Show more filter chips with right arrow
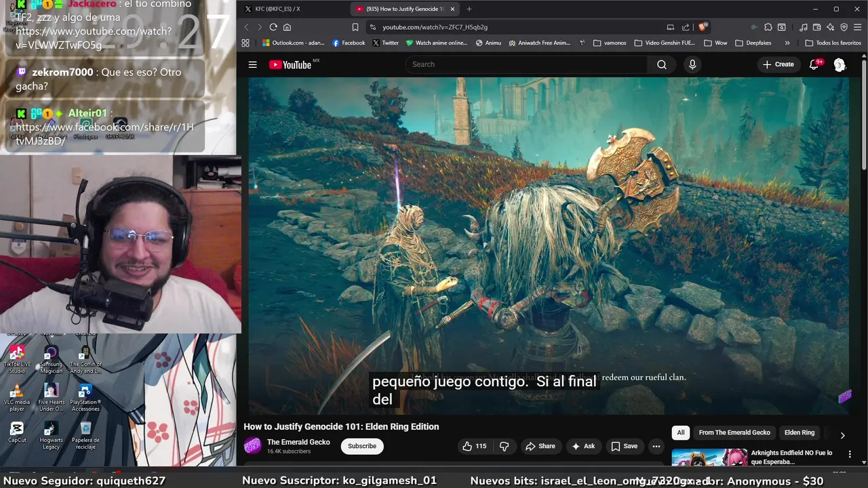The image size is (868, 488). click(x=842, y=435)
